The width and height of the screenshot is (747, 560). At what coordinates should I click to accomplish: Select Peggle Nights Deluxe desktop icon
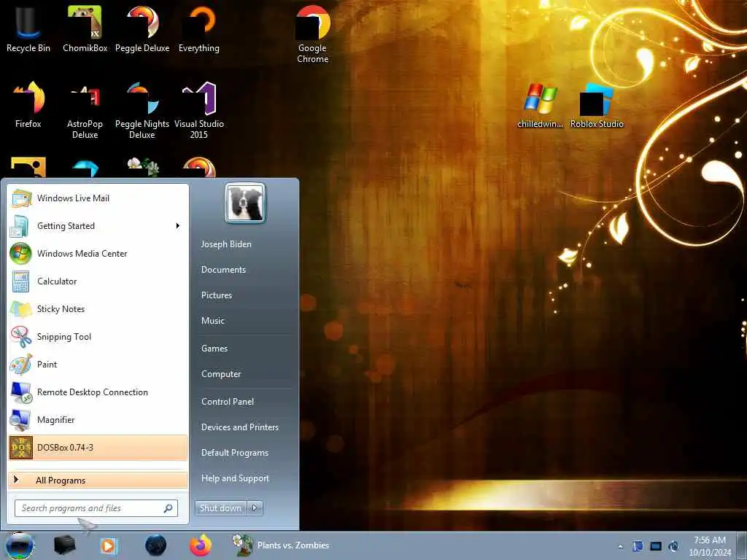142,111
